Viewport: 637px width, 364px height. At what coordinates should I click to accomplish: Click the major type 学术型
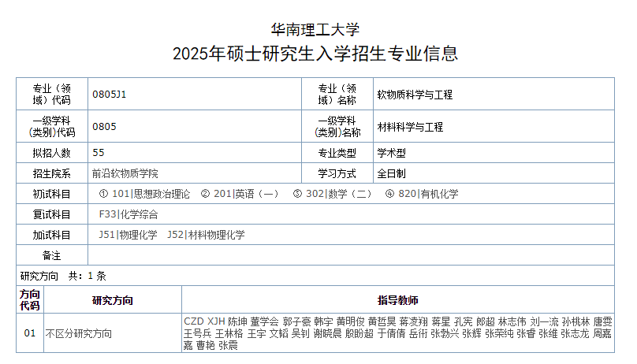coord(391,153)
